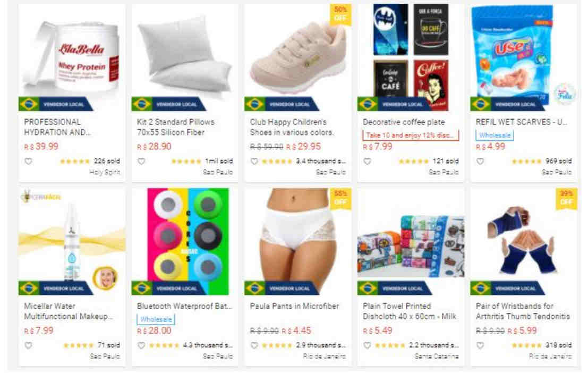
Task: Wishlist the Plain Towel Printed Dishcloth
Action: 368,345
